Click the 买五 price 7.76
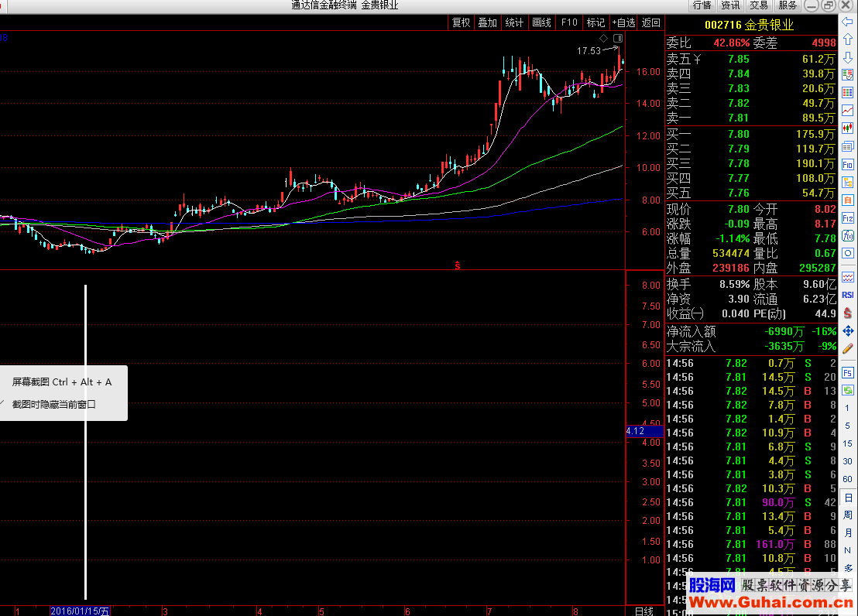Image resolution: width=858 pixels, height=616 pixels. click(x=739, y=193)
